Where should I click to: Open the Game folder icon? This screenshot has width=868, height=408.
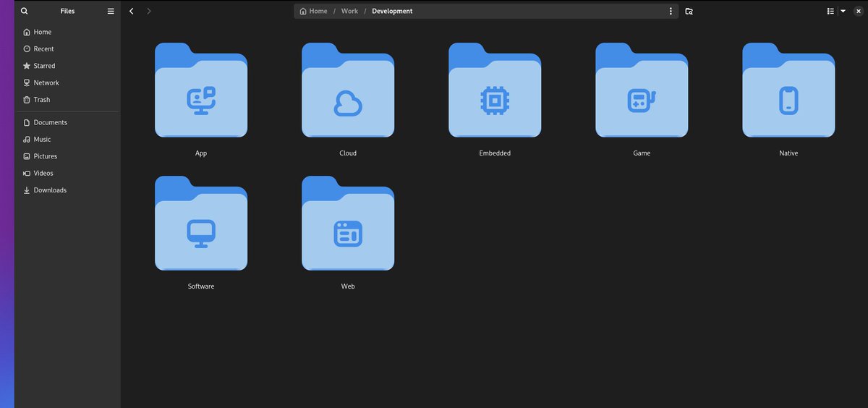coord(642,90)
